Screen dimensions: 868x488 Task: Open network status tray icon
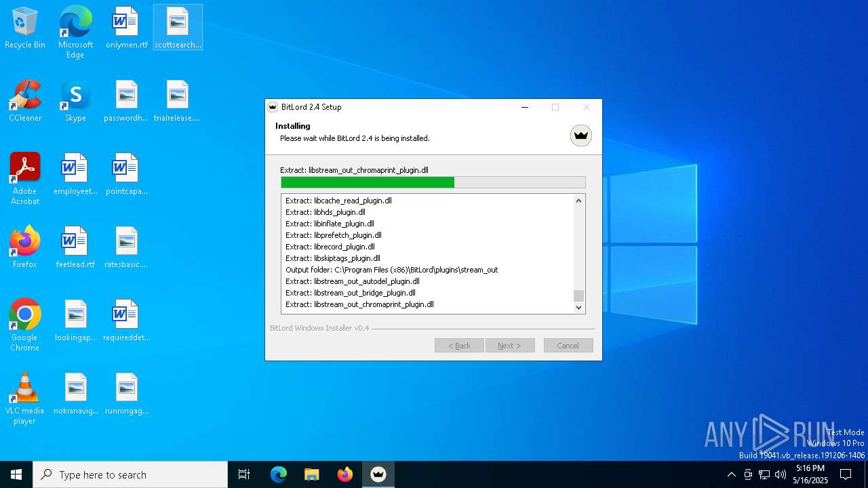coord(764,474)
